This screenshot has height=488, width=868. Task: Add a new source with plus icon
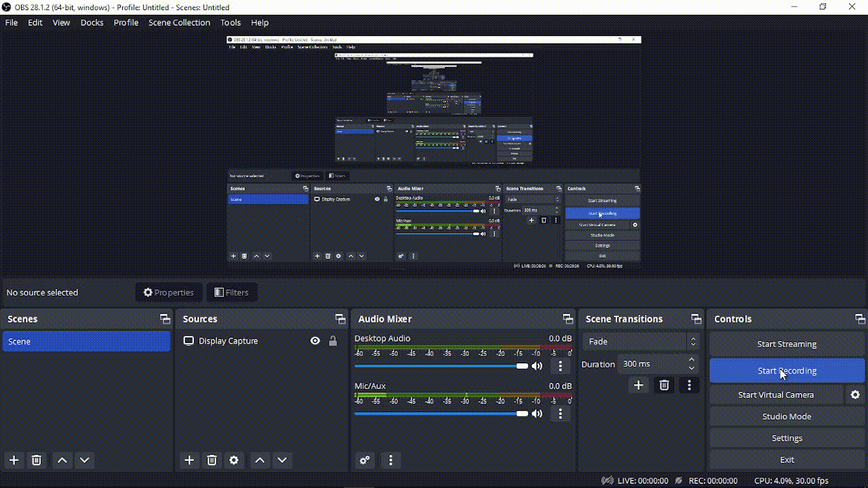(189, 460)
